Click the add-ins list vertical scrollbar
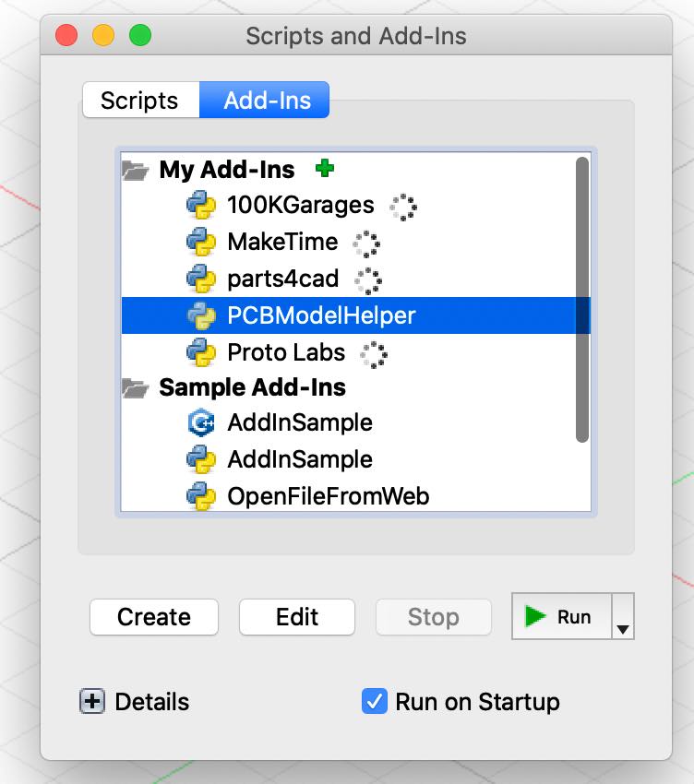694x784 pixels. [582, 300]
